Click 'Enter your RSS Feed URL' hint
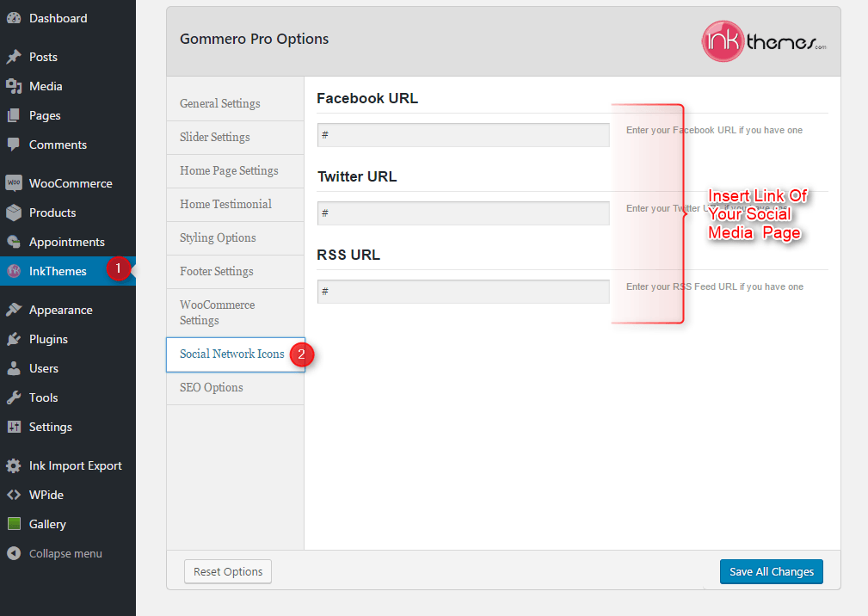Viewport: 868px width, 616px height. [x=715, y=286]
